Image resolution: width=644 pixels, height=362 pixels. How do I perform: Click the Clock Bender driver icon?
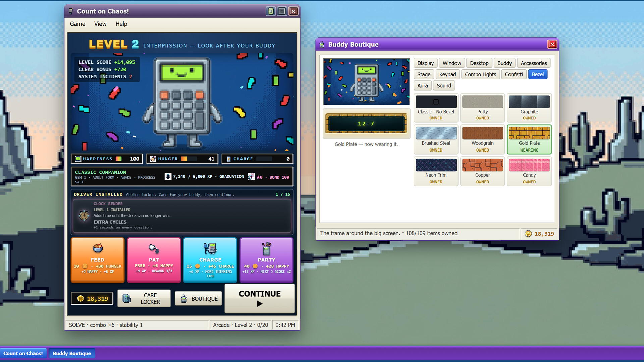click(84, 215)
